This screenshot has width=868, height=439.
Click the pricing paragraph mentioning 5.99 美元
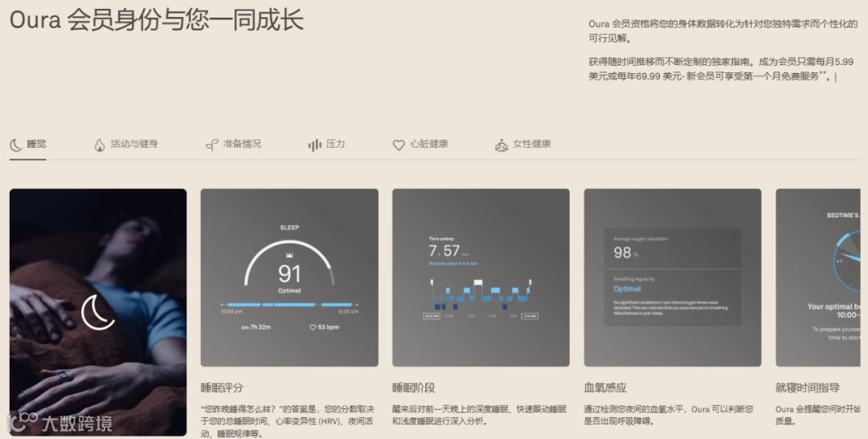pyautogui.click(x=721, y=68)
